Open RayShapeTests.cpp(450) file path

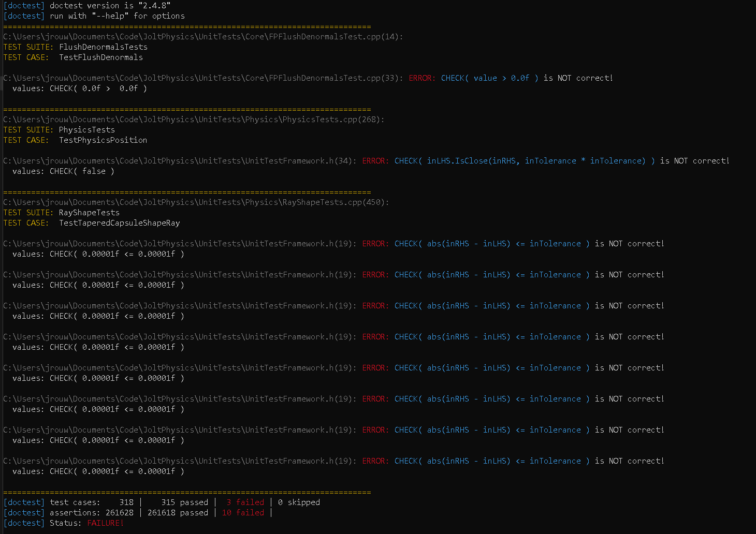[x=194, y=202]
